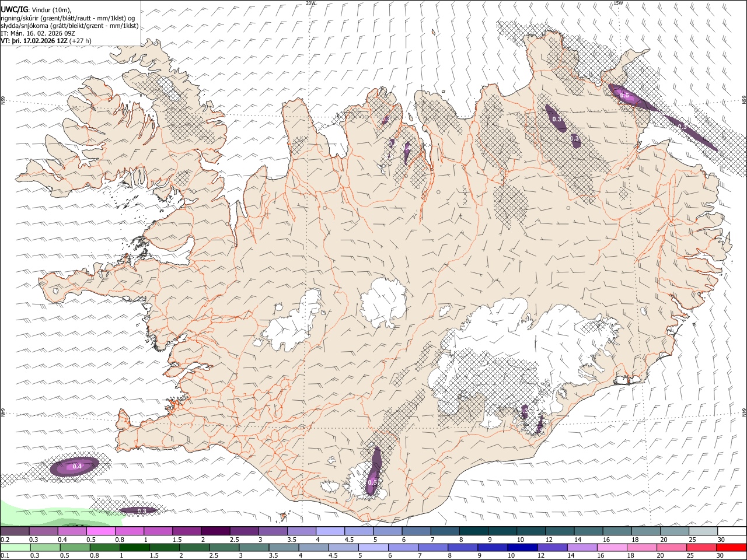Image resolution: width=747 pixels, height=560 pixels.
Task: Click the '20W' longitude label at top
Action: tap(310, 3)
